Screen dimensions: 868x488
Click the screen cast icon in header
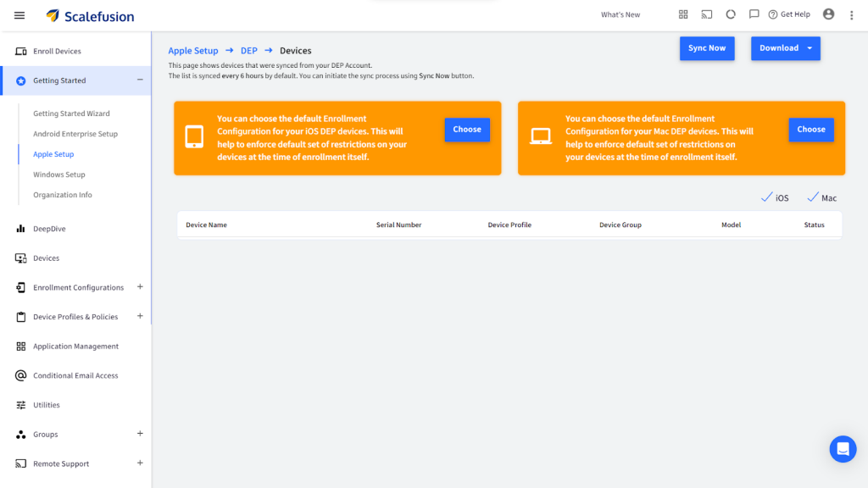tap(706, 15)
